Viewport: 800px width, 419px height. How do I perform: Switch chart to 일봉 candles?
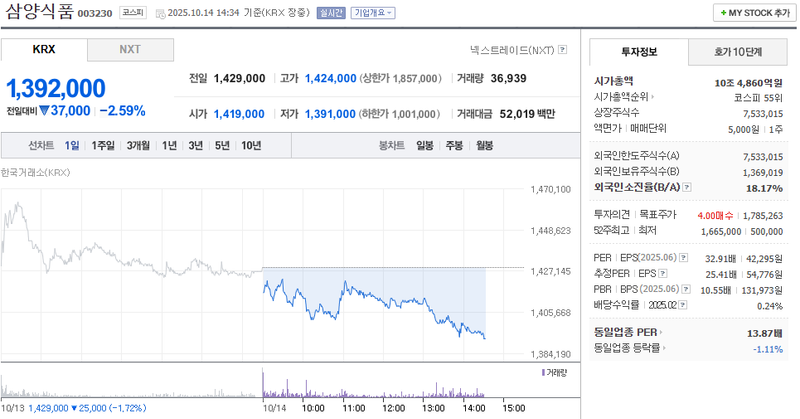point(425,145)
